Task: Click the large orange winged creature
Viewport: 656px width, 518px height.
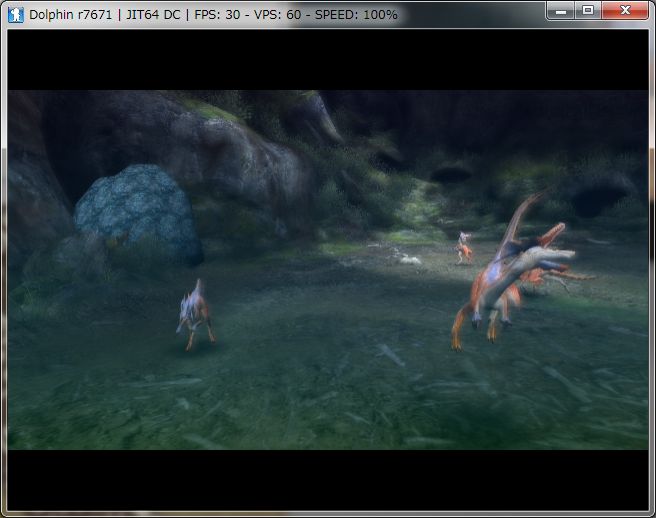Action: click(517, 270)
